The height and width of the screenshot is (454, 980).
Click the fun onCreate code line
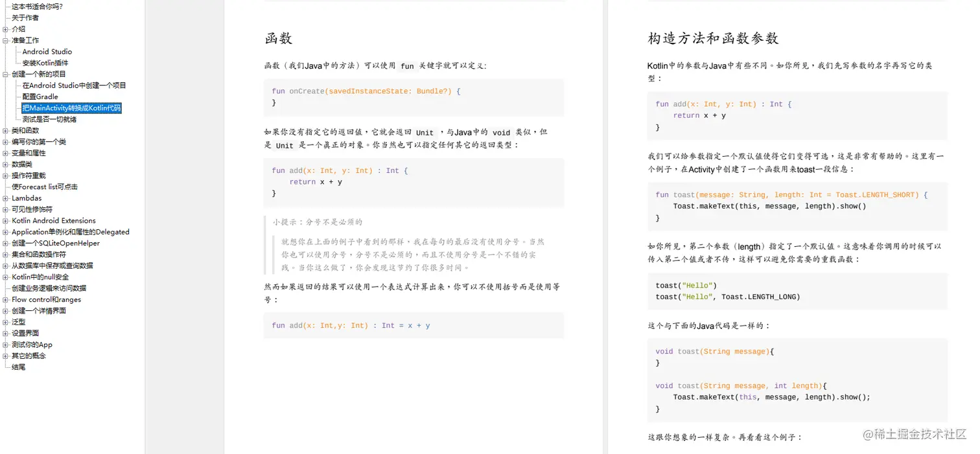click(366, 91)
